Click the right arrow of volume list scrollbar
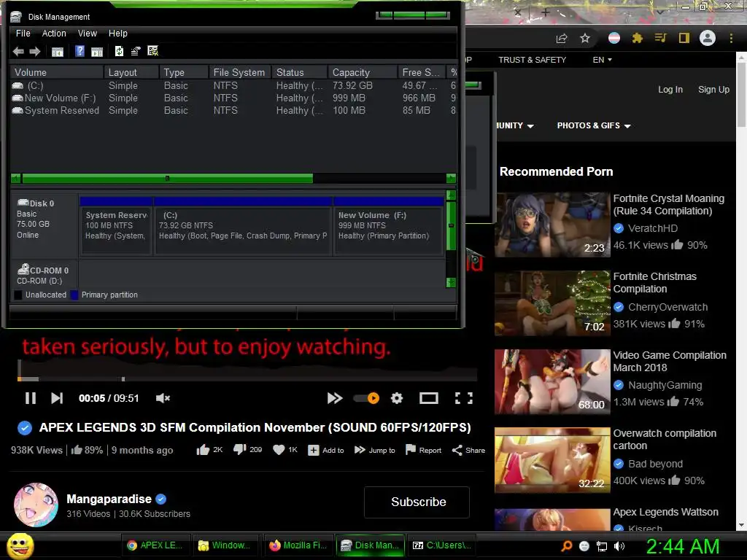This screenshot has width=747, height=560. 451,179
